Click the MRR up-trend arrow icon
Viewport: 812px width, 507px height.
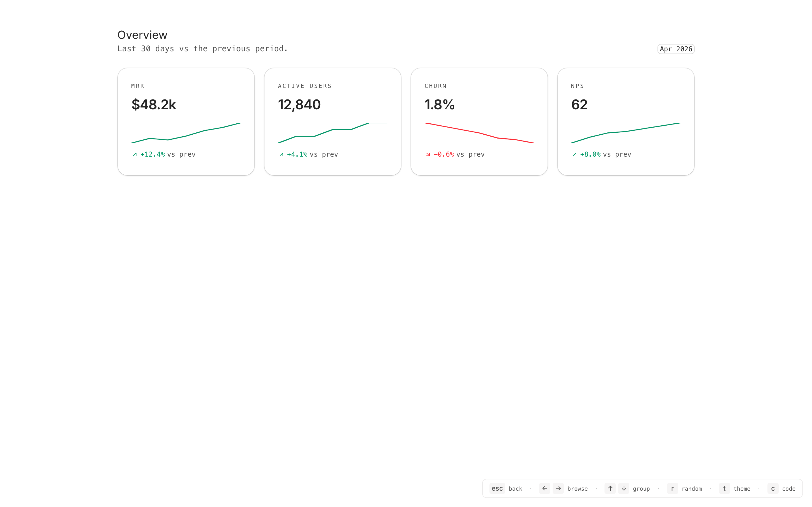134,154
